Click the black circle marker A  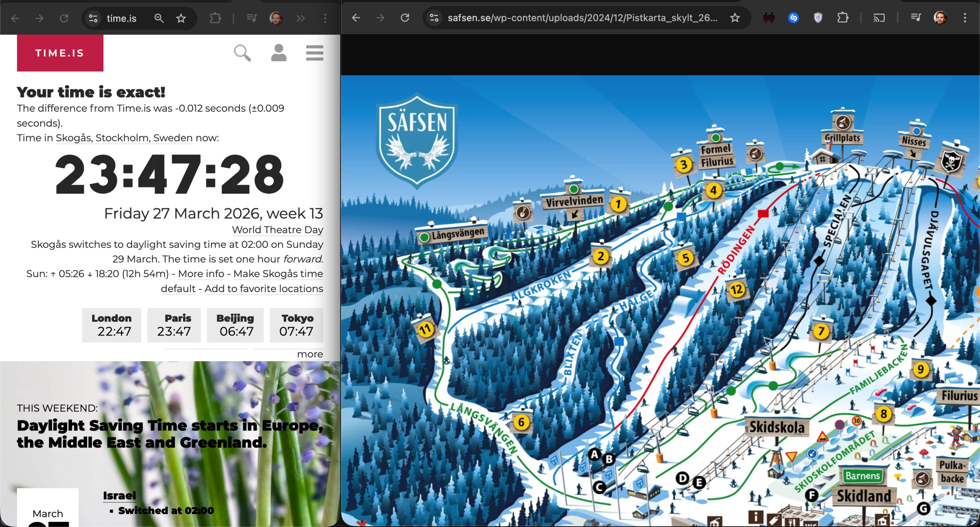595,454
